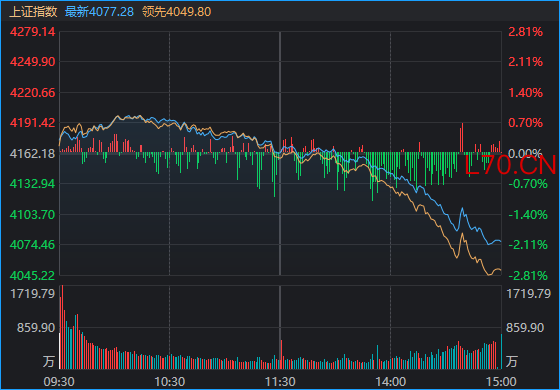Click the tallest opening red volume bar
This screenshot has height=390, width=560.
coord(62,327)
